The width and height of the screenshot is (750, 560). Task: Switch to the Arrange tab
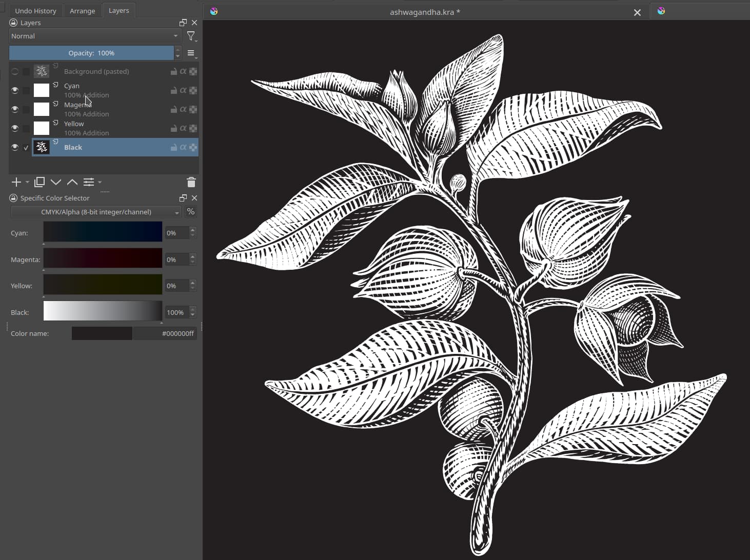(x=82, y=11)
